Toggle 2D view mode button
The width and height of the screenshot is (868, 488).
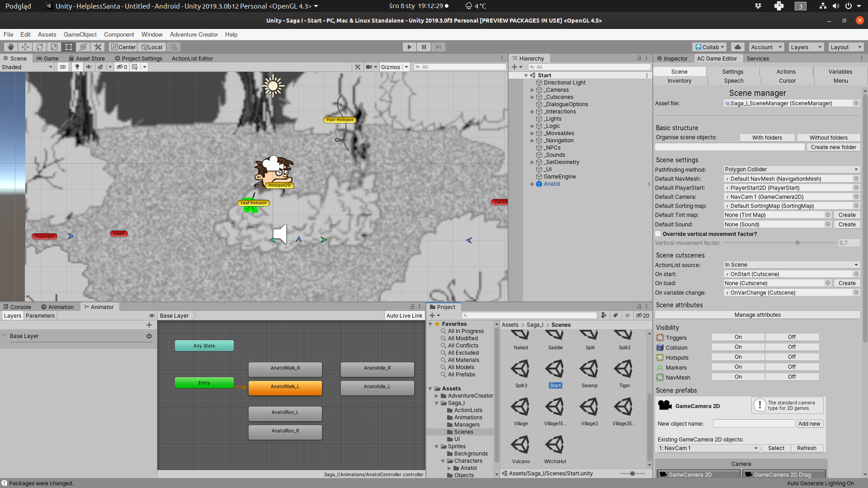pos(63,67)
